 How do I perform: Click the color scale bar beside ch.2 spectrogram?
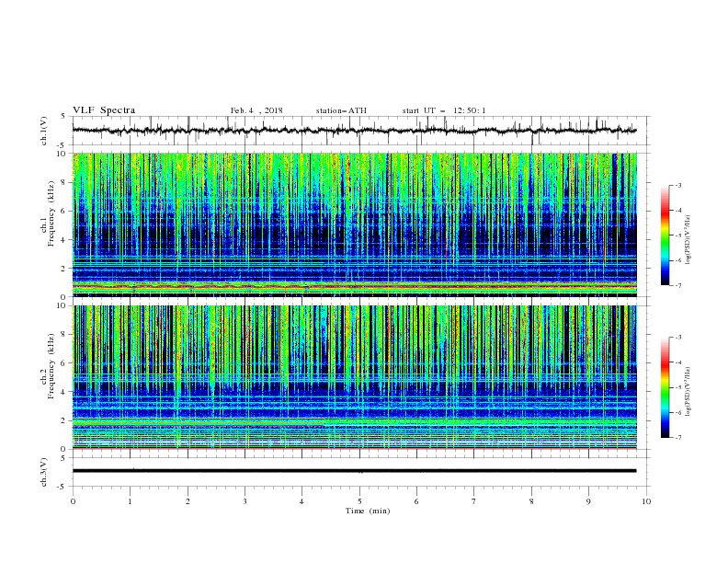pyautogui.click(x=665, y=387)
